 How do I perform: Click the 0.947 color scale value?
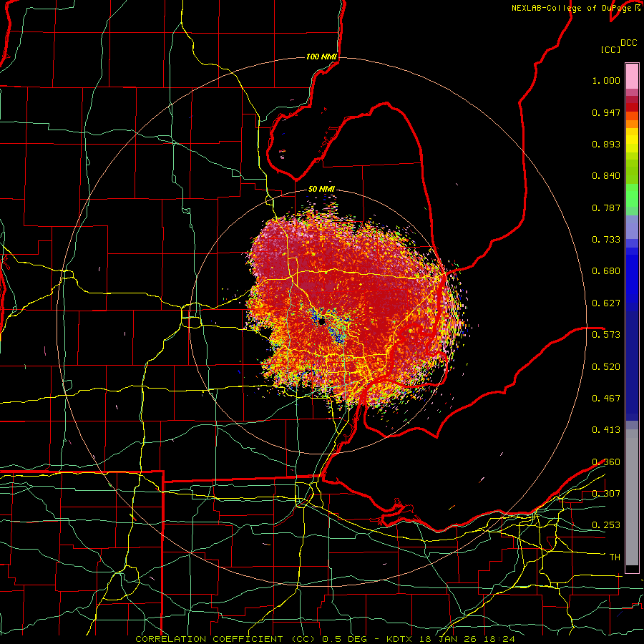606,112
